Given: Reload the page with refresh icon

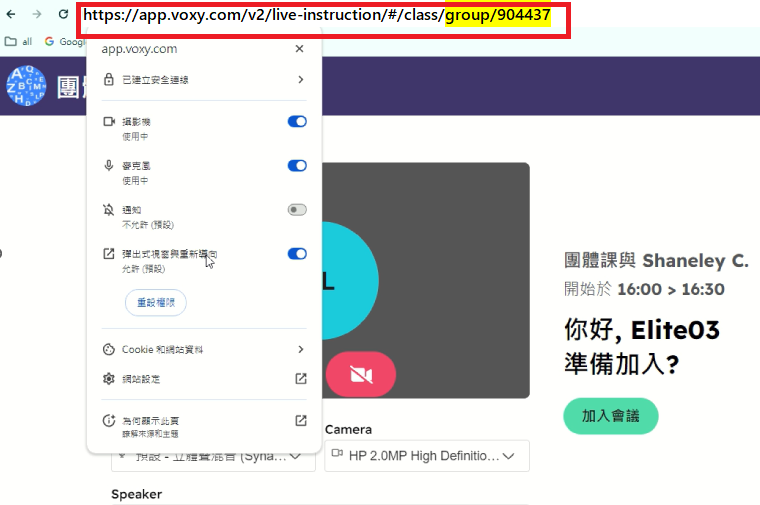Looking at the screenshot, I should pos(63,14).
